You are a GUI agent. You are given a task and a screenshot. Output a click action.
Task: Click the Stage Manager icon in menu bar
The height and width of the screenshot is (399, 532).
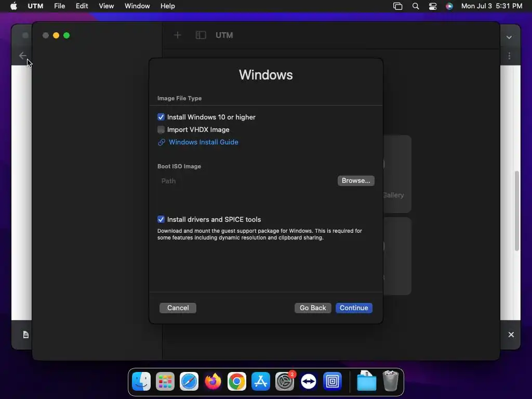pos(397,6)
